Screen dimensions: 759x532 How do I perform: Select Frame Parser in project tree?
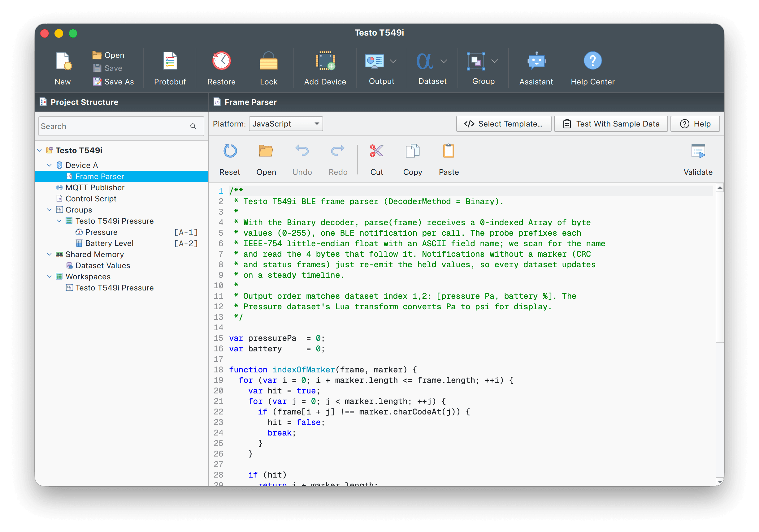[121, 176]
